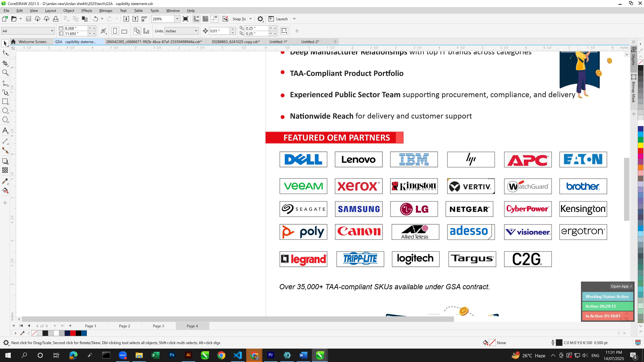Select the Drop Shadow tool
The image size is (644, 362).
[x=5, y=161]
